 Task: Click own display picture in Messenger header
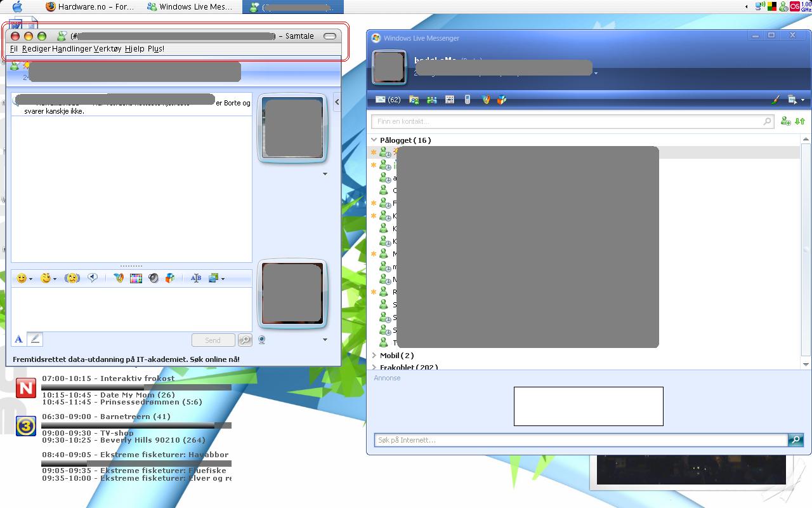[389, 67]
